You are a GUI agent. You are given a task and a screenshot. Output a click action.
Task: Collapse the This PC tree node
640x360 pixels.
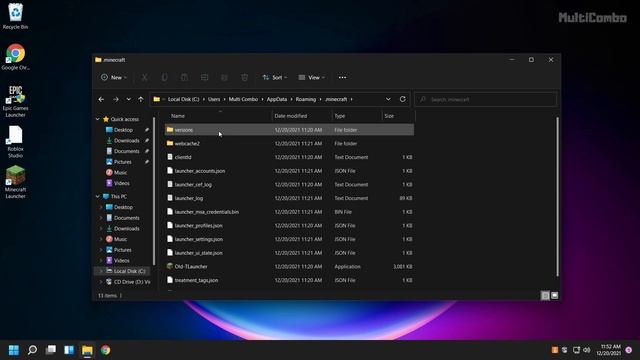click(x=98, y=196)
